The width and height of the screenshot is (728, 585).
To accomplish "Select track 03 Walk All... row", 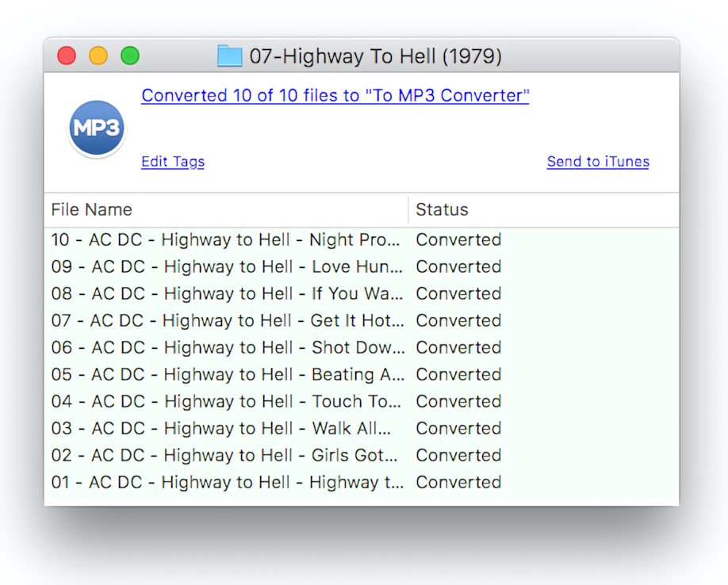I will pos(362,428).
